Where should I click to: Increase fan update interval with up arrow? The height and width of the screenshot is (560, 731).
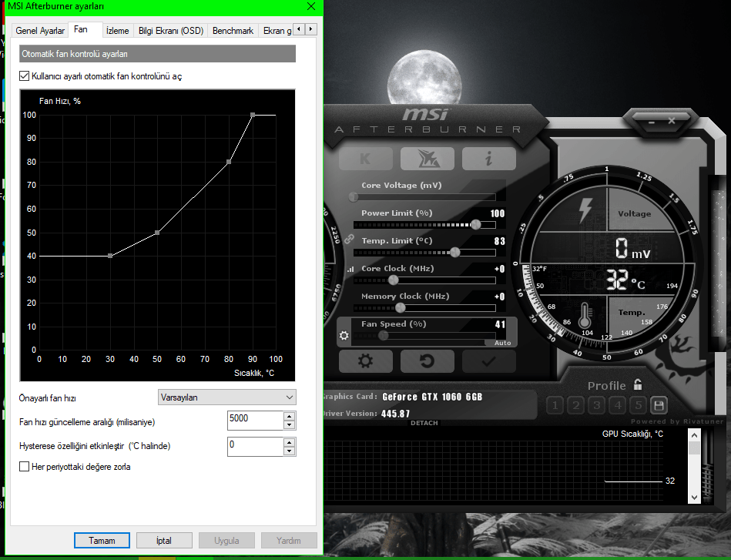click(x=290, y=417)
